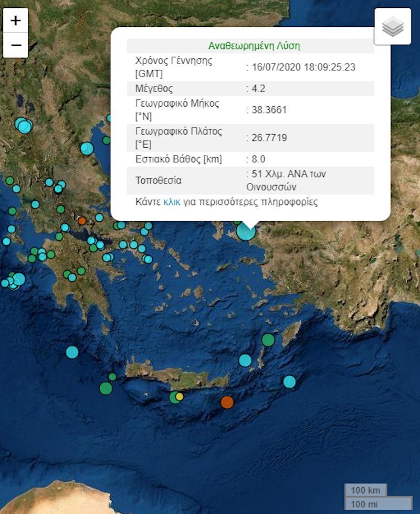The image size is (420, 514).
Task: Click the focal depth value 8.0
Action: [258, 159]
